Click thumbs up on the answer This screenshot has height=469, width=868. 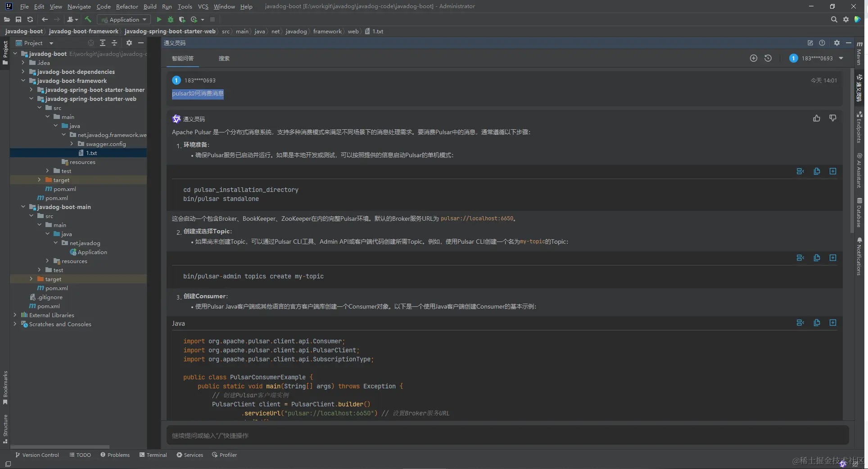click(817, 118)
